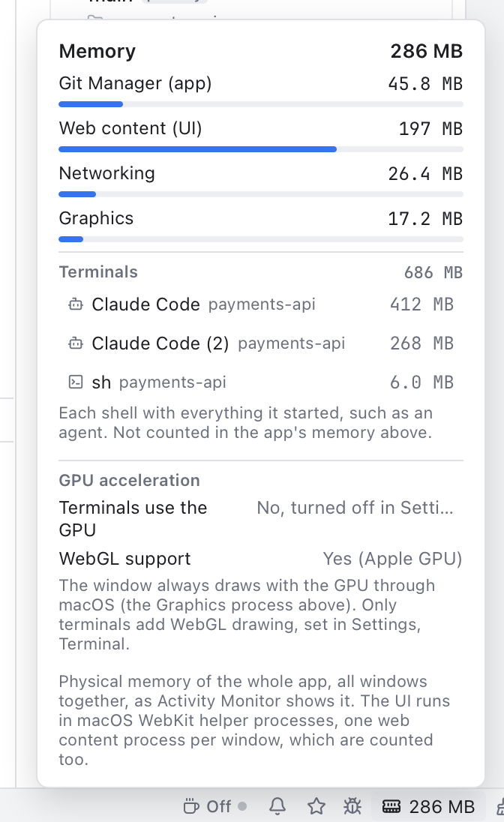Click the WebGL support label
504x822 pixels.
(x=124, y=559)
